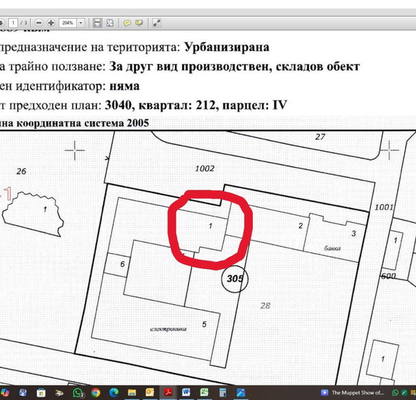
Task: Click parcel number 26 on the map
Action: point(21,171)
